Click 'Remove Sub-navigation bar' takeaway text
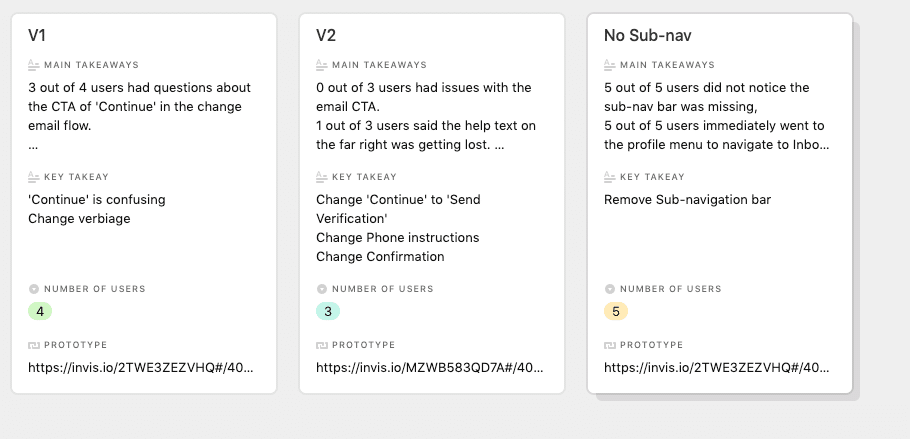 click(x=687, y=200)
